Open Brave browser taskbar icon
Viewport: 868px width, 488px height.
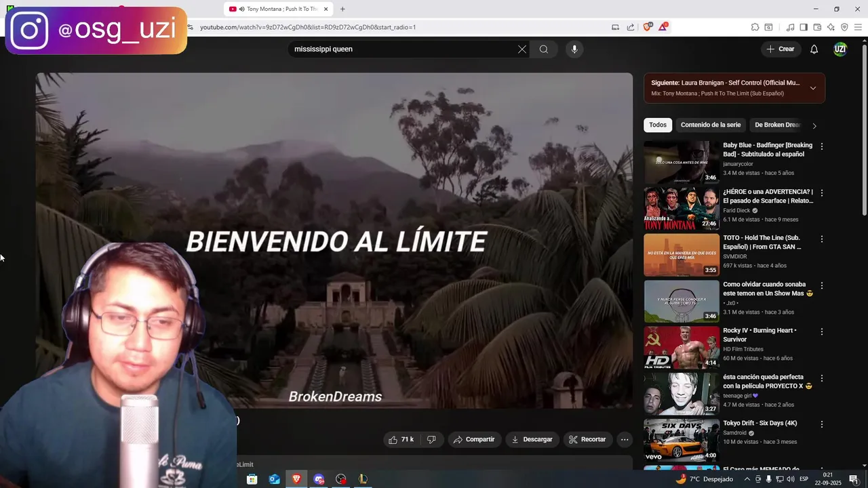pyautogui.click(x=296, y=479)
